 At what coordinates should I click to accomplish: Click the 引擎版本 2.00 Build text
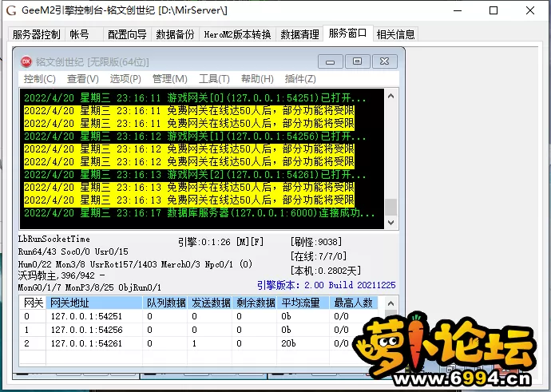coord(327,285)
